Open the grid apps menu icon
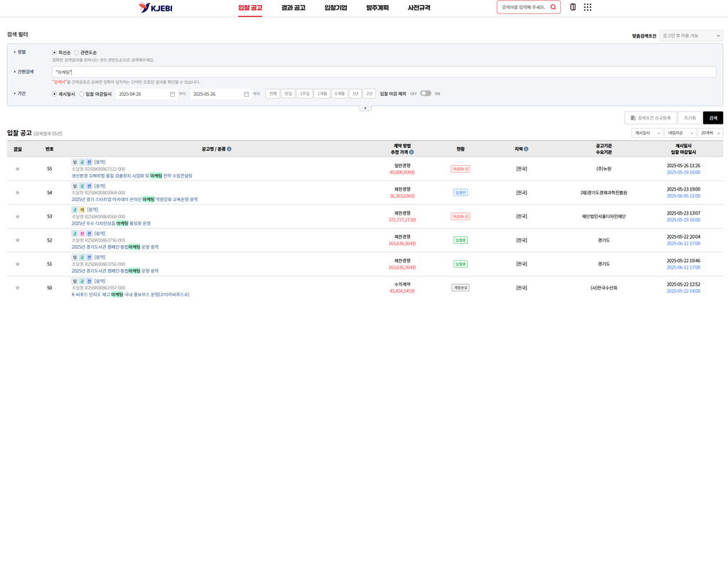728x580 pixels. tap(588, 7)
